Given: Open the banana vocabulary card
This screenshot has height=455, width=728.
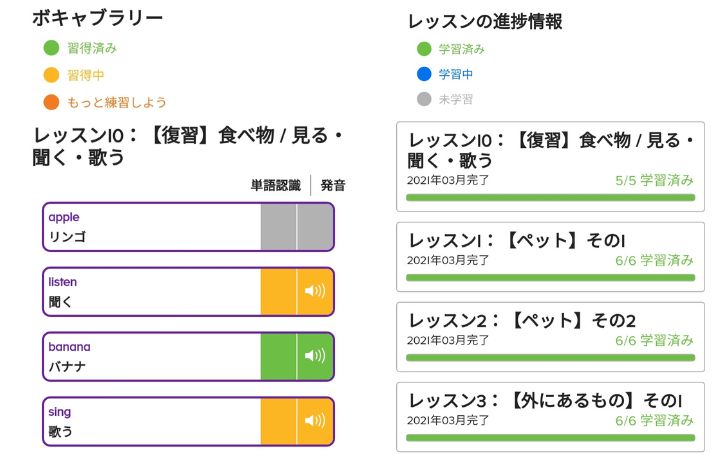Looking at the screenshot, I should click(188, 356).
